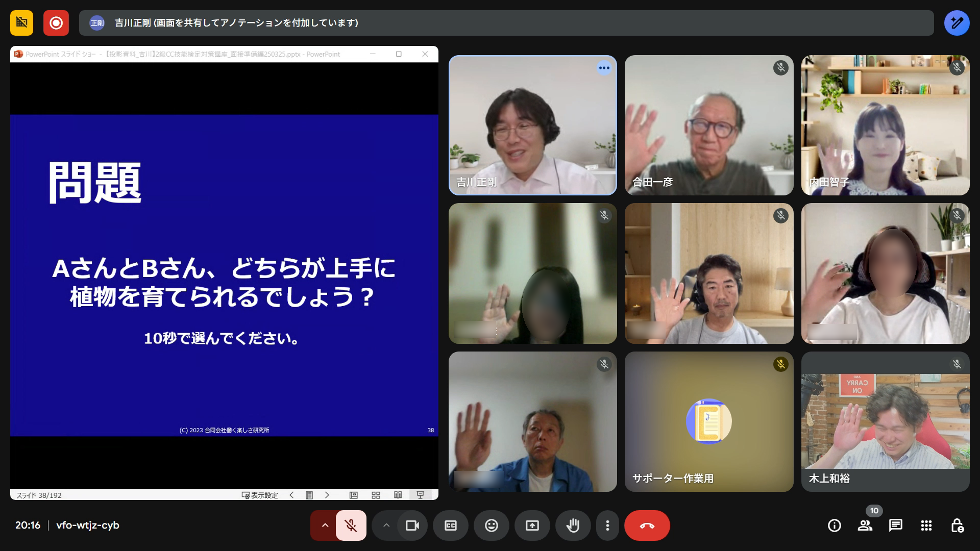Toggle the microphone mute button
The image size is (980, 551).
click(351, 525)
